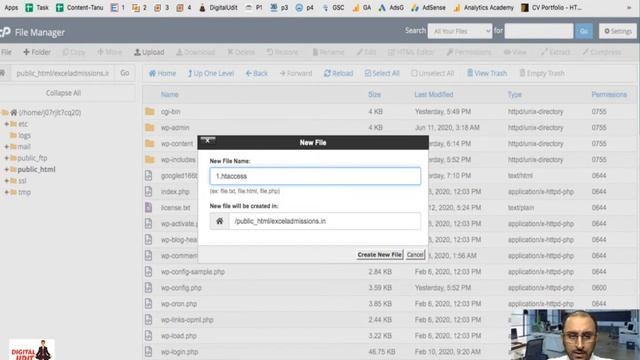This screenshot has width=640, height=360.
Task: Expand the public_ftp folder in the tree
Action: coord(7,158)
